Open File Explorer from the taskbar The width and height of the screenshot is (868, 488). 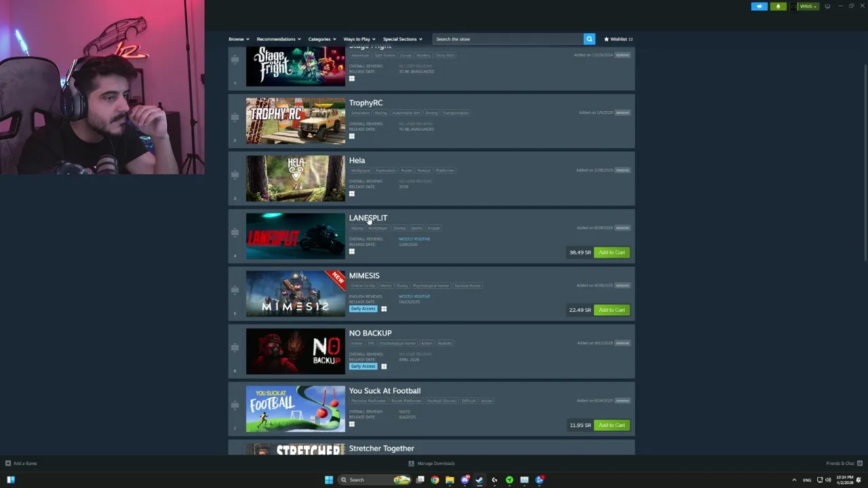point(450,480)
